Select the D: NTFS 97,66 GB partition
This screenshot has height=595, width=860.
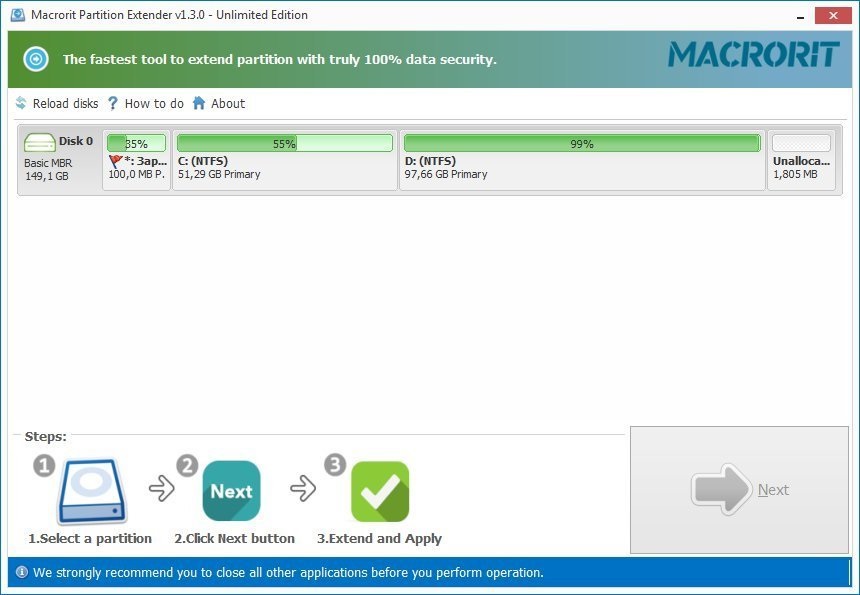[x=580, y=160]
